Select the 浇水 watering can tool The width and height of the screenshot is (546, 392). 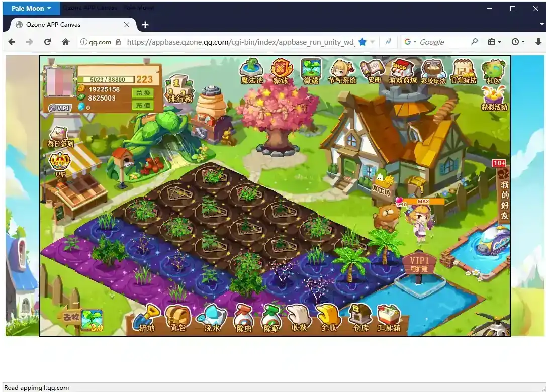[211, 318]
